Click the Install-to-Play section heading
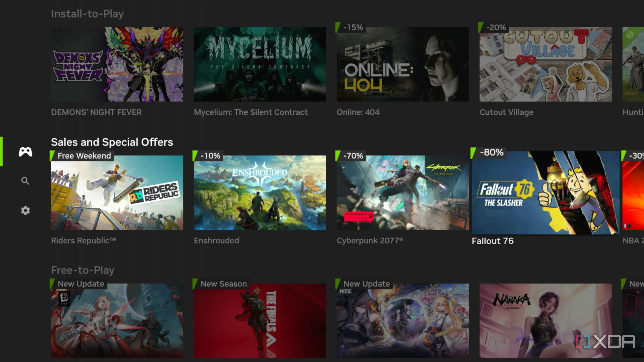Screen dimensions: 644x362 coord(87,14)
